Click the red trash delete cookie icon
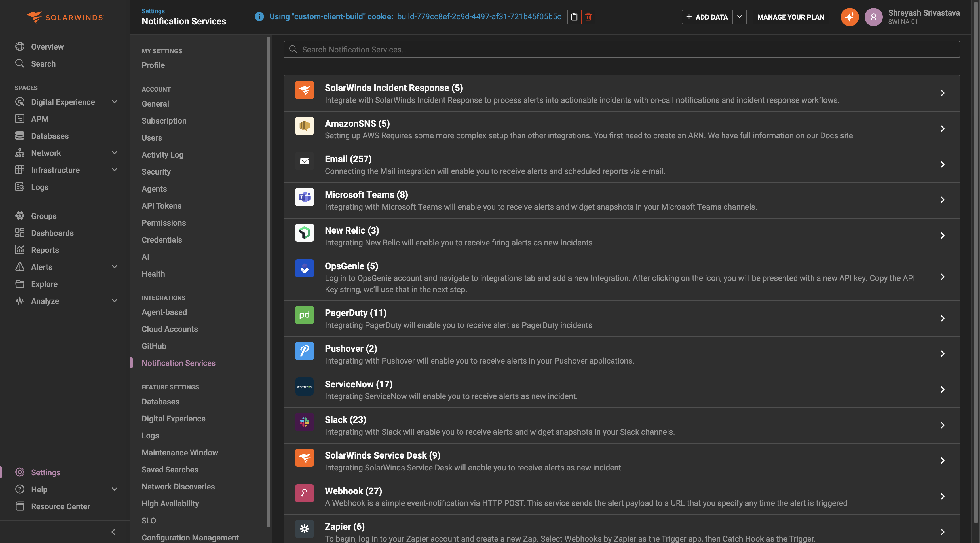The image size is (980, 543). pos(588,17)
